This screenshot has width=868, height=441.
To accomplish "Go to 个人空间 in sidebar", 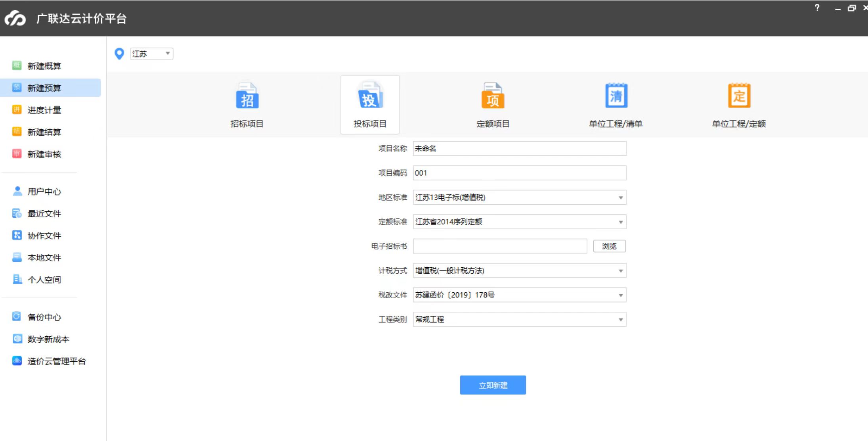I will coord(44,280).
